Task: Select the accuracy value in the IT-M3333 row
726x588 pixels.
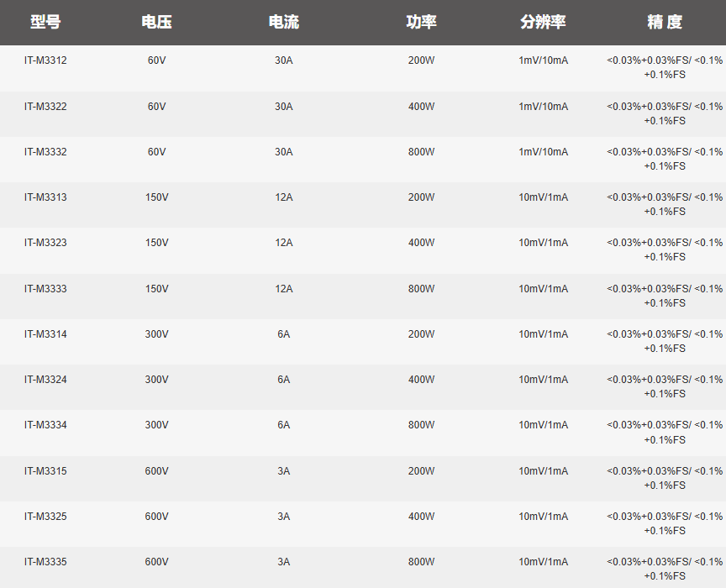Action: [x=665, y=296]
